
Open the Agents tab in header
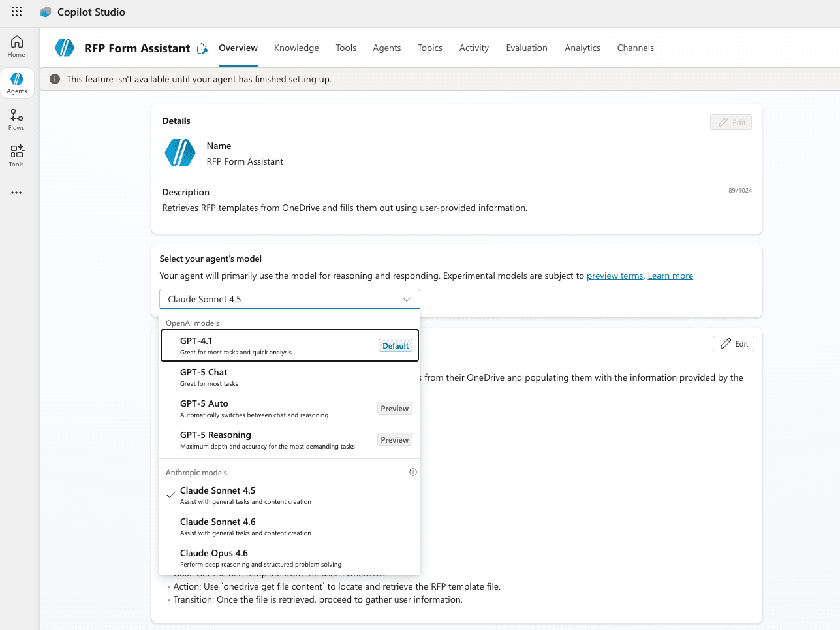click(x=387, y=48)
